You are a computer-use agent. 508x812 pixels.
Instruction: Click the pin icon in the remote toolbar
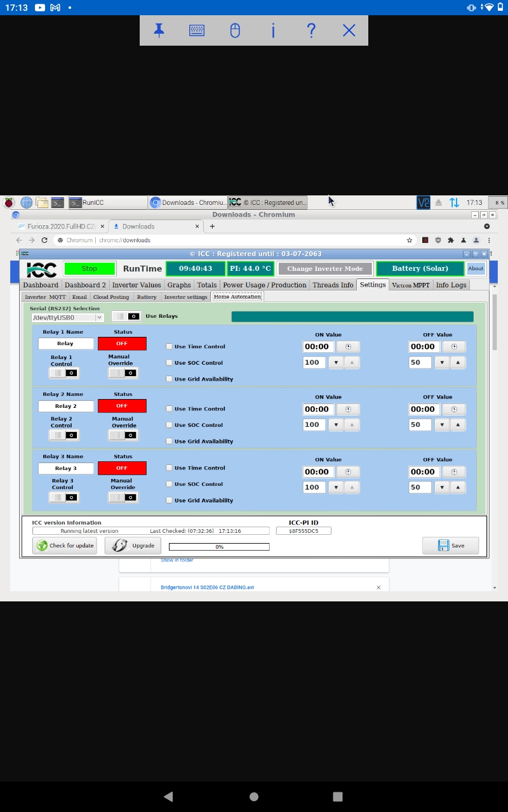(159, 30)
